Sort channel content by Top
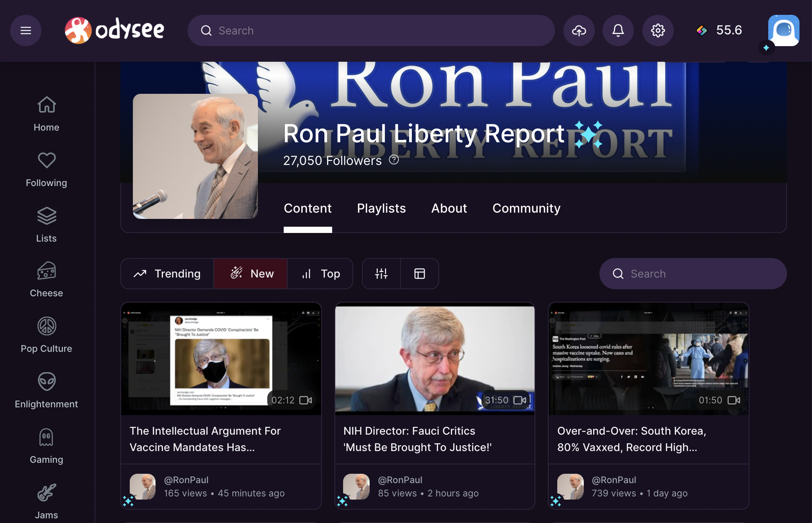812x523 pixels. (320, 274)
